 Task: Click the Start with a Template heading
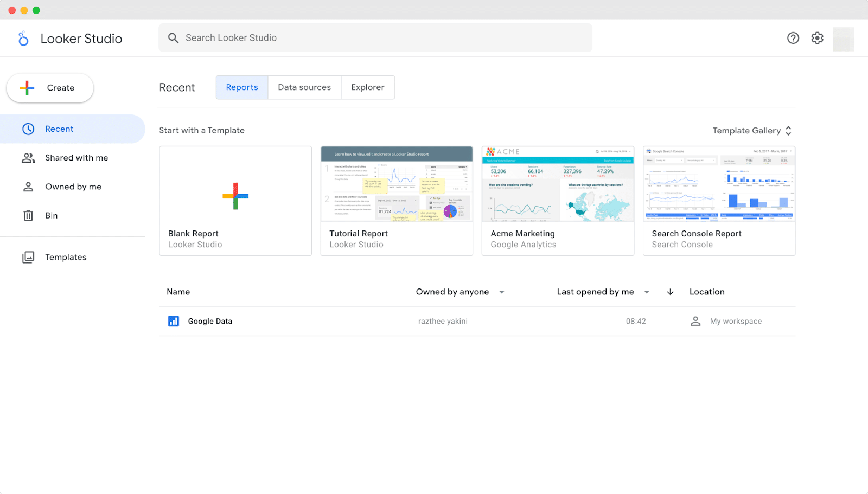click(202, 131)
